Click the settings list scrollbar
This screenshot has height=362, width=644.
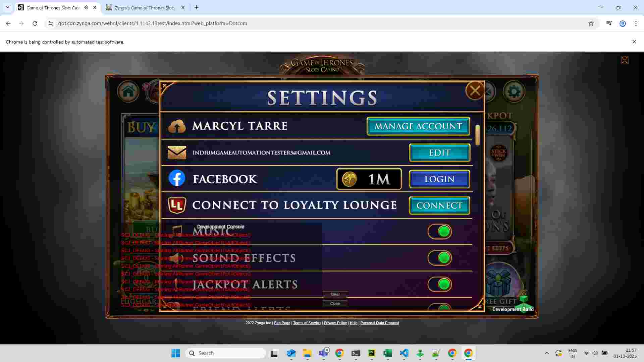(x=478, y=135)
